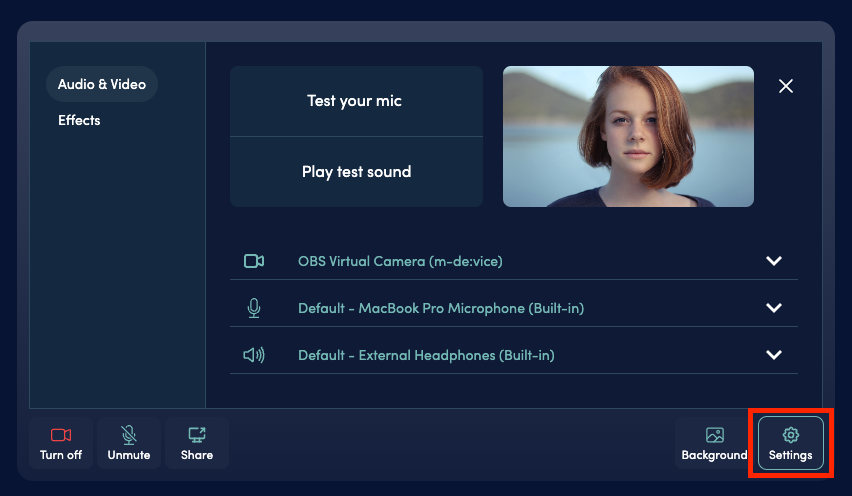852x496 pixels.
Task: Switch to the Audio & Video tab
Action: 102,84
